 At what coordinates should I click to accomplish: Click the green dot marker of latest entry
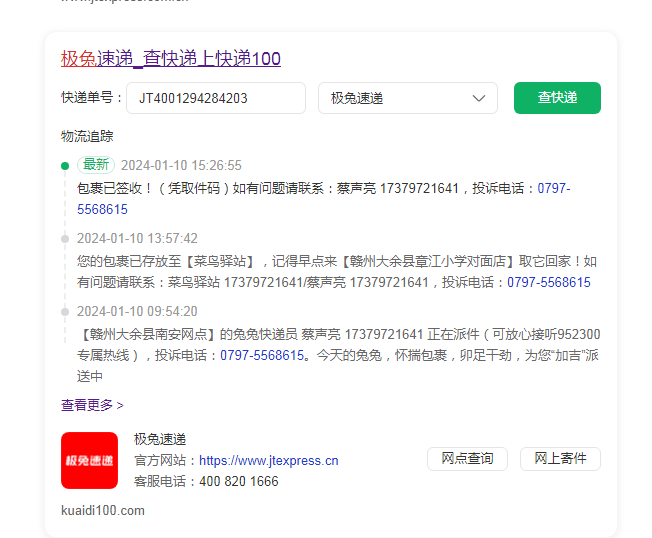tap(65, 166)
